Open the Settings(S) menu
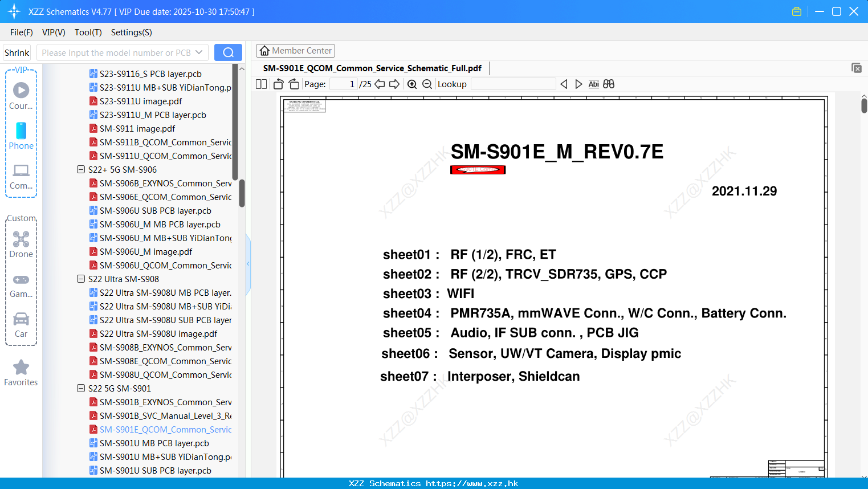Image resolution: width=868 pixels, height=489 pixels. point(132,32)
